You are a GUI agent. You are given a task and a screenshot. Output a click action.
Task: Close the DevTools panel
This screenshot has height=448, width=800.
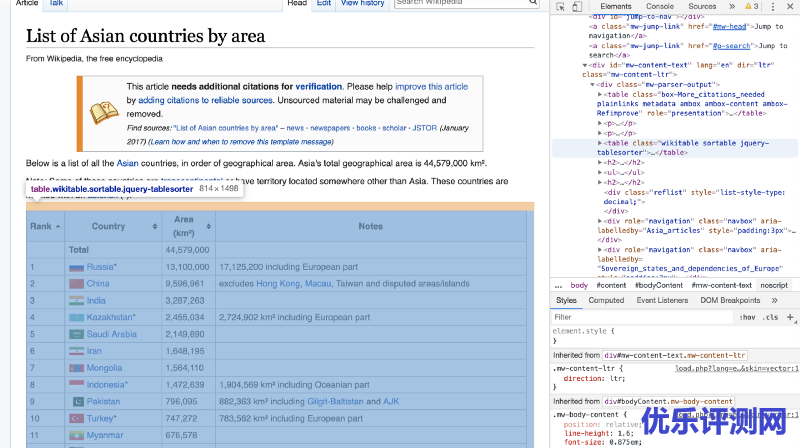790,6
